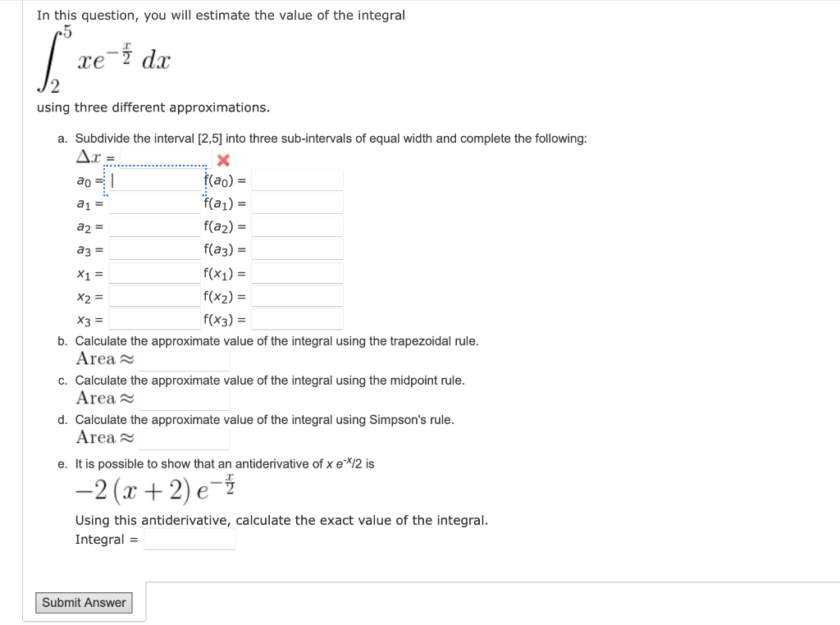Select the a0 answer box
This screenshot has width=840, height=625.
156,180
